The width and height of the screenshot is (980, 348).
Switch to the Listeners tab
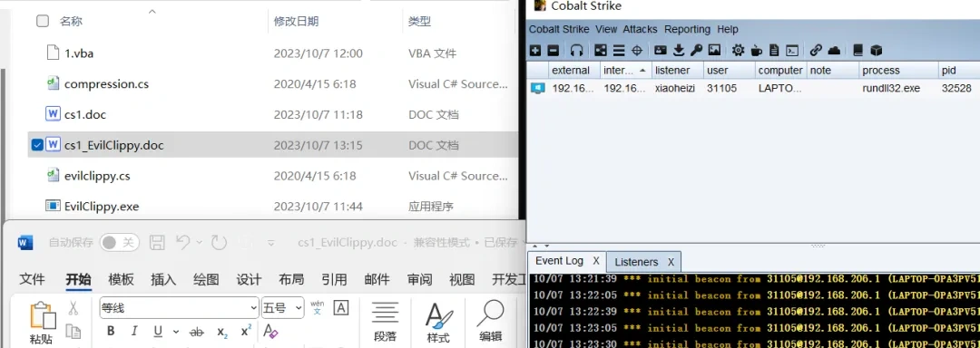(x=636, y=262)
